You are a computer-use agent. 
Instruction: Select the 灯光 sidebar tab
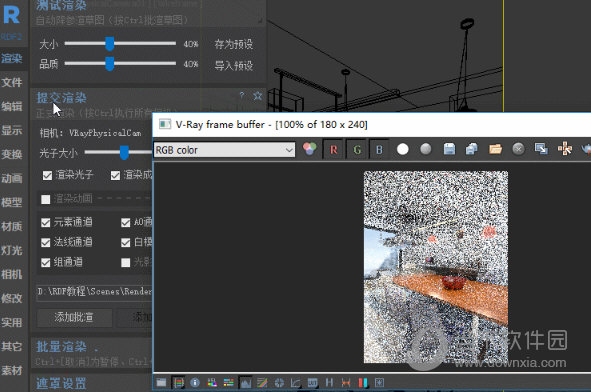click(12, 250)
